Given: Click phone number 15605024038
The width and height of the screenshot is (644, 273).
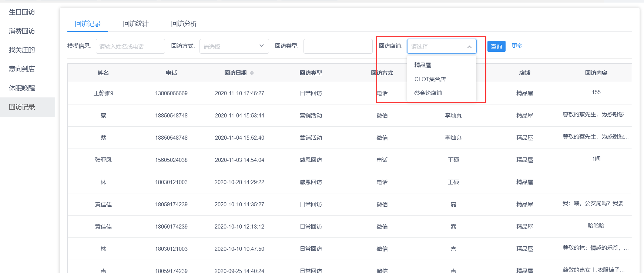Looking at the screenshot, I should [x=171, y=160].
